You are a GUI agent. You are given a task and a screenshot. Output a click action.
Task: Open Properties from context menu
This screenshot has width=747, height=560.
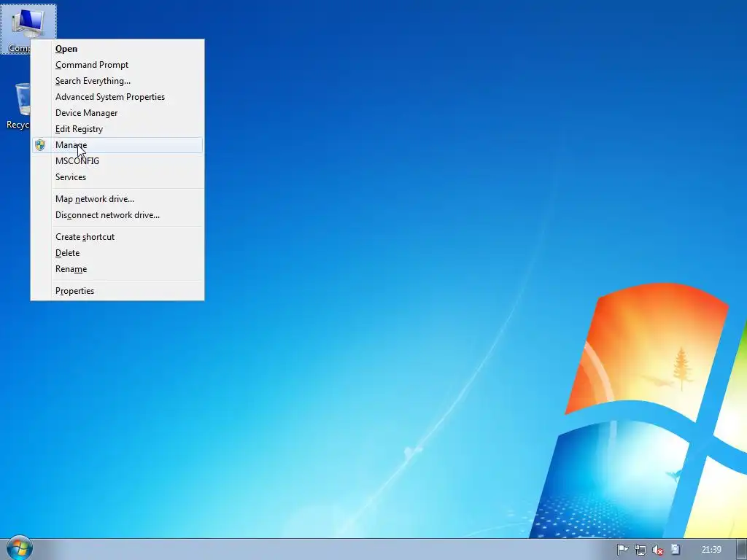point(117,291)
